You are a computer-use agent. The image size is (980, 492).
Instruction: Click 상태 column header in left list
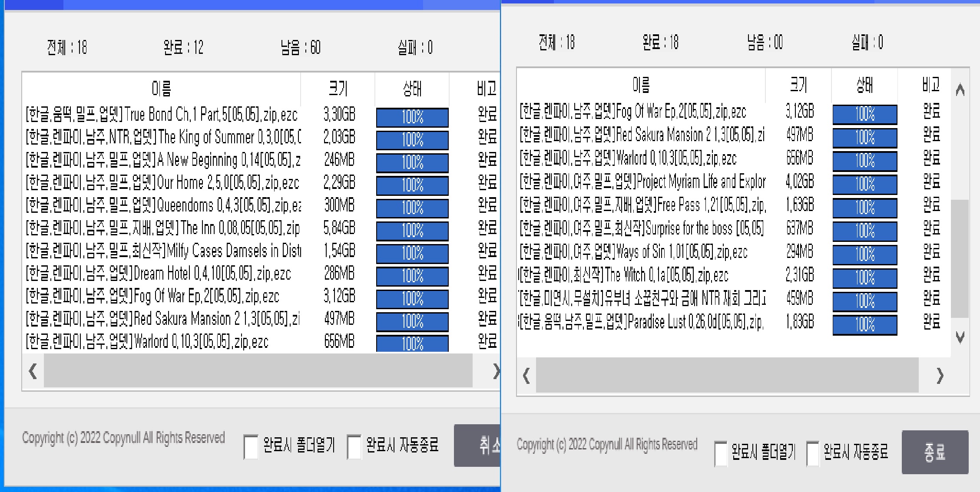(x=412, y=89)
